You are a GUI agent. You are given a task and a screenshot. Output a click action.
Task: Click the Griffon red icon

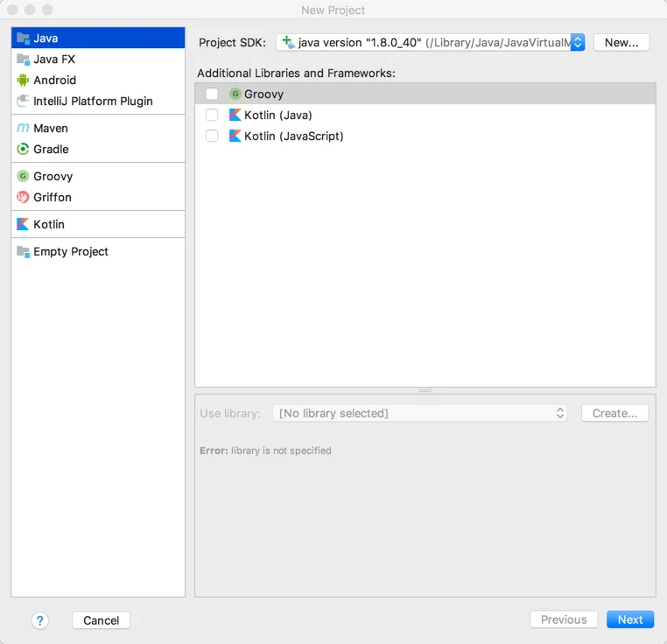click(23, 197)
